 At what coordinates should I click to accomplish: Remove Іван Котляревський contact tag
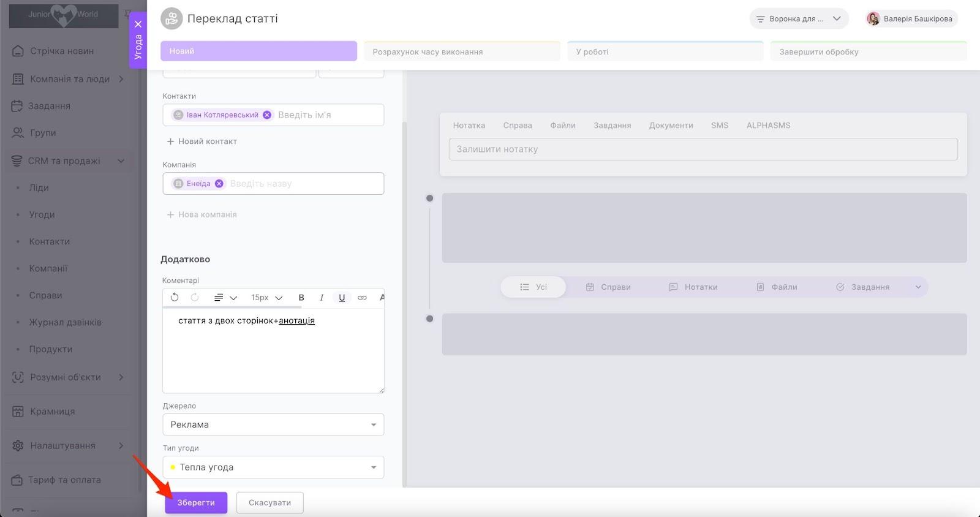tap(267, 115)
